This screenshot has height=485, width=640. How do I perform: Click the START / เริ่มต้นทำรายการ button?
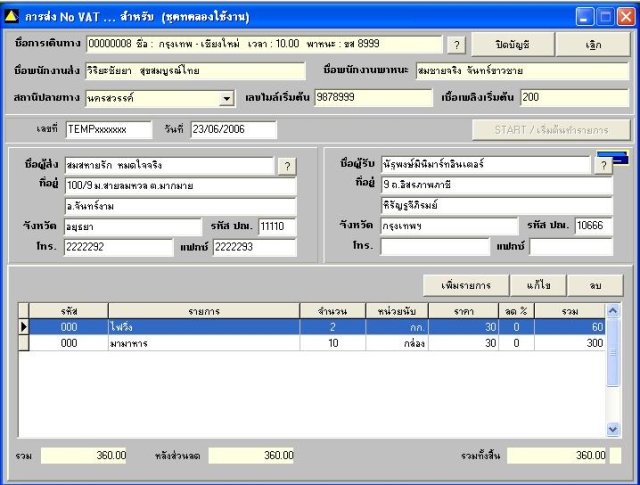pos(551,130)
